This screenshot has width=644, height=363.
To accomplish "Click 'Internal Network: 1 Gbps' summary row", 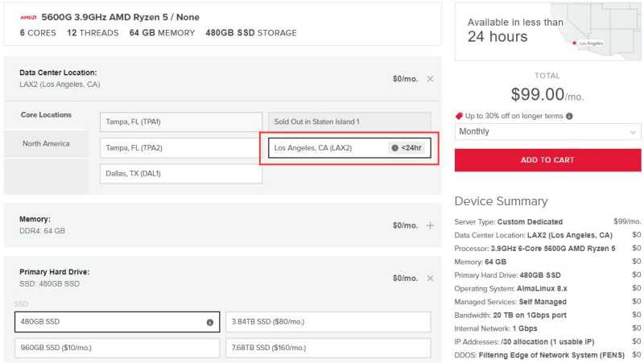I will tap(547, 328).
